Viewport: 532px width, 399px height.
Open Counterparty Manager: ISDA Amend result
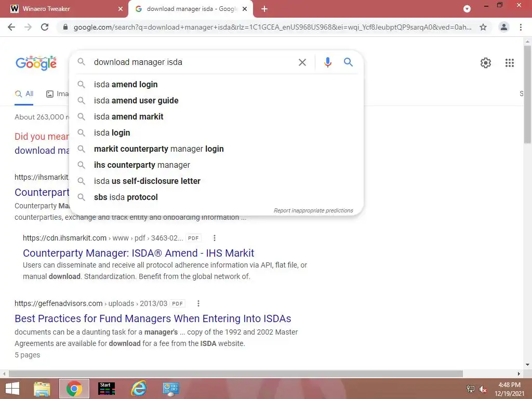pos(138,253)
